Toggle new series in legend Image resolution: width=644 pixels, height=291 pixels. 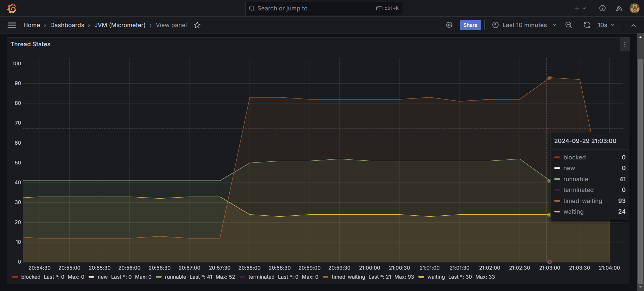coord(103,277)
